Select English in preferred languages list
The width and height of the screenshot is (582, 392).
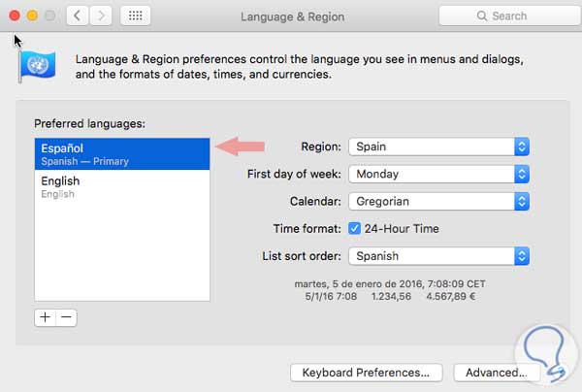pos(122,186)
